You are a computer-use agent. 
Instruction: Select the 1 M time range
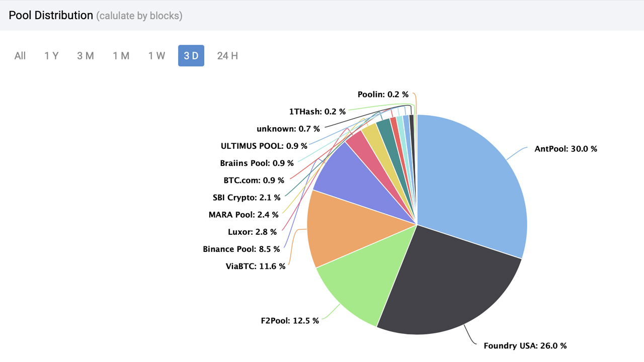pyautogui.click(x=121, y=56)
